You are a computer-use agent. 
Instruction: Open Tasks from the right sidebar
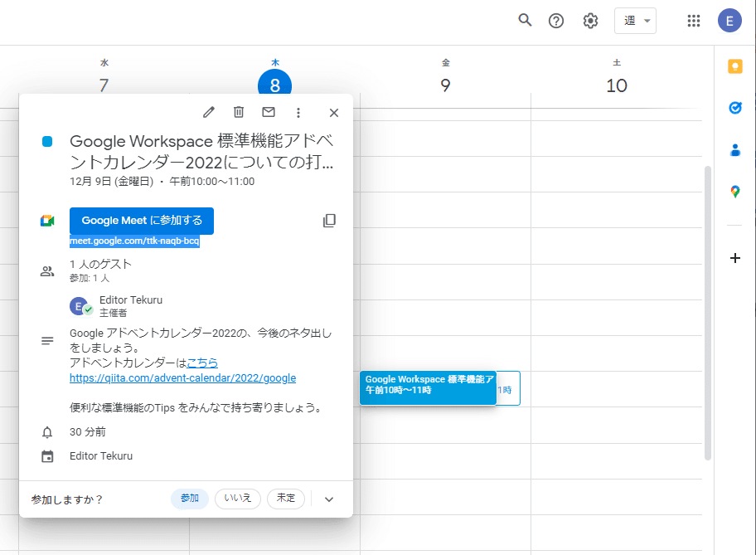pyautogui.click(x=734, y=108)
